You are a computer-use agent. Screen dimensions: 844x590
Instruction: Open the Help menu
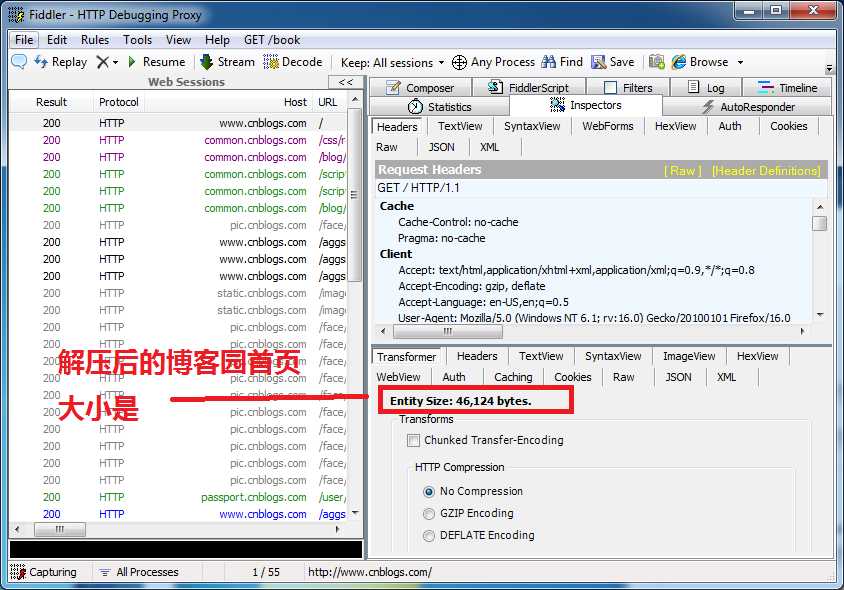point(217,40)
